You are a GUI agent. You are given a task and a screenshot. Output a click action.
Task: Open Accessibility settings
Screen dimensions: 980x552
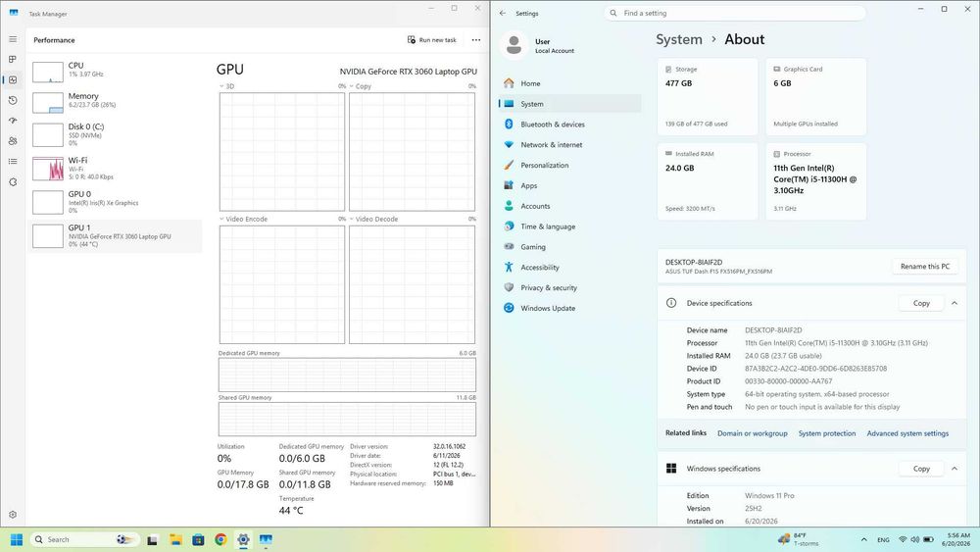pos(570,267)
